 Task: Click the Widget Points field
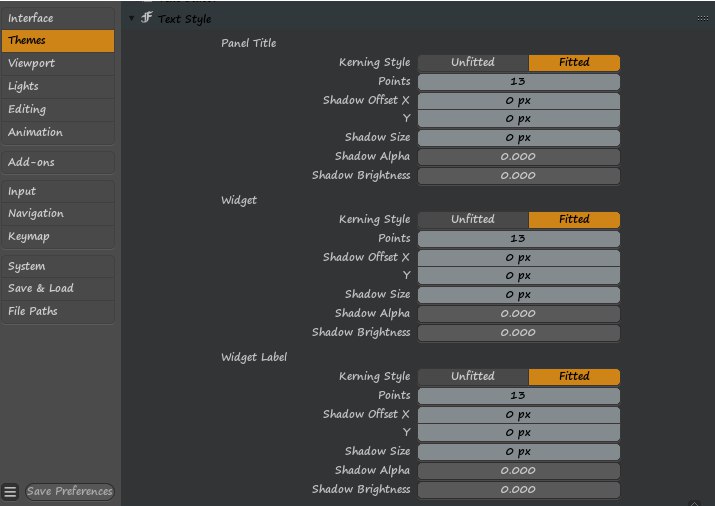point(519,238)
